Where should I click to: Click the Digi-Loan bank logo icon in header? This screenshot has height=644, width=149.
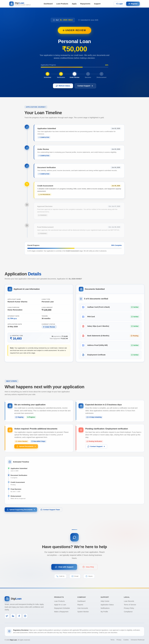click(12, 4)
